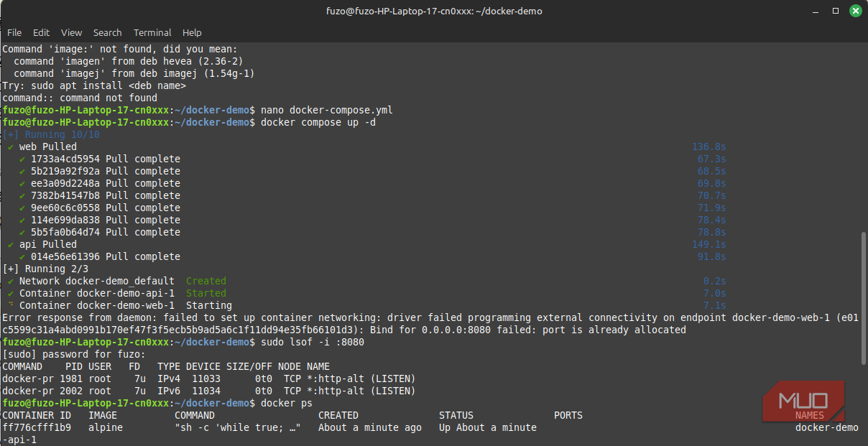Image resolution: width=868 pixels, height=446 pixels.
Task: Open the View menu
Action: click(x=72, y=32)
